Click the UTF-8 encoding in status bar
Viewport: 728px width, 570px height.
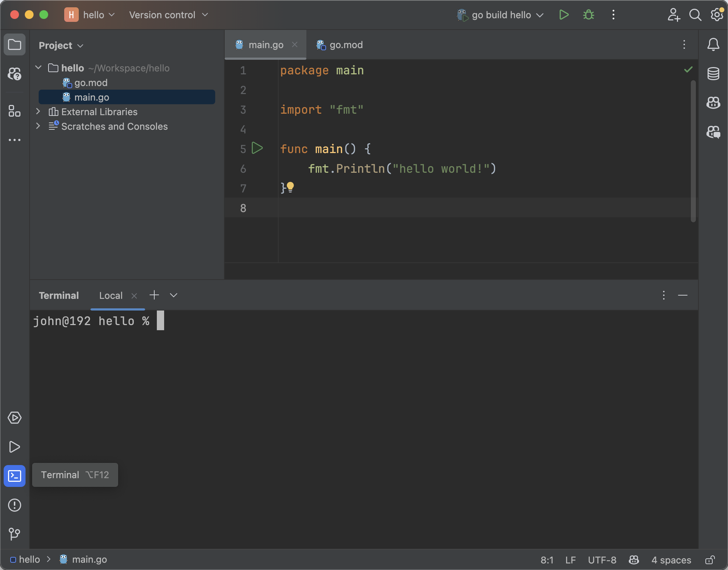tap(602, 560)
